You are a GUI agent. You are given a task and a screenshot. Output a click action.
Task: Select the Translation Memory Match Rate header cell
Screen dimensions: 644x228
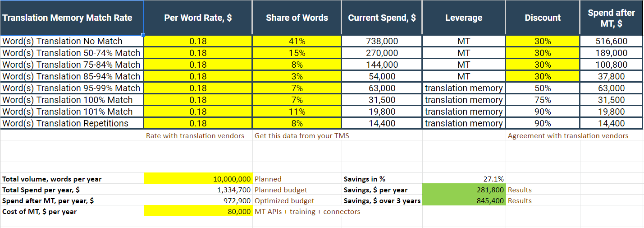[72, 18]
